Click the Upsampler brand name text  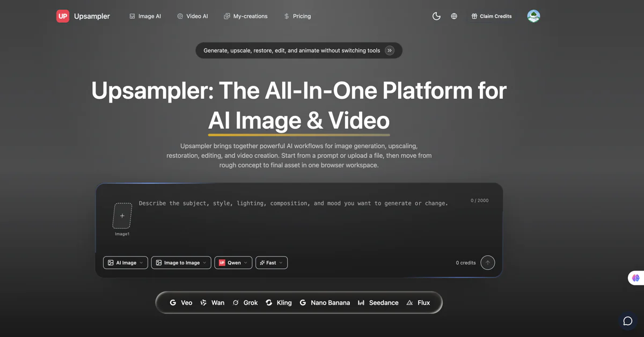(x=92, y=16)
